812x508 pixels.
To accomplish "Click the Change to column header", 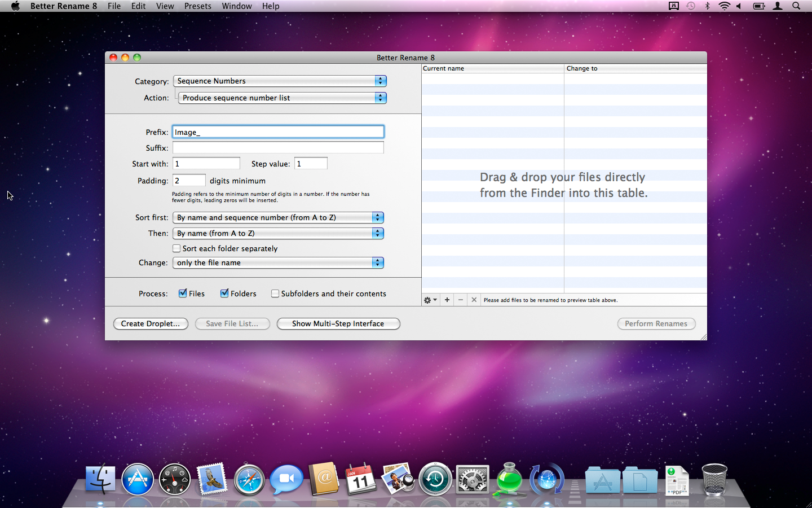I will point(636,68).
